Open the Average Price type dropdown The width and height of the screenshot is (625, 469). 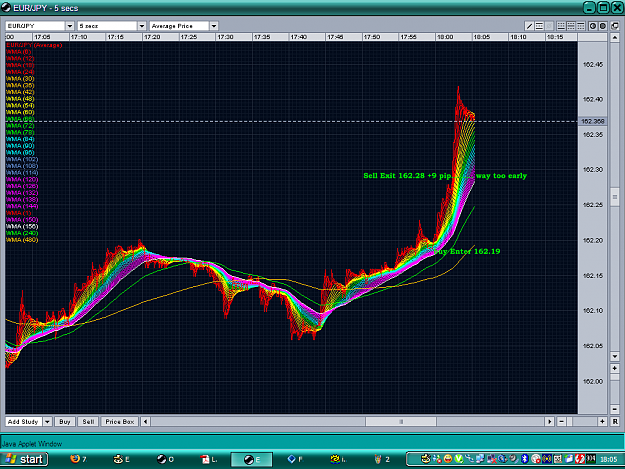(x=214, y=26)
